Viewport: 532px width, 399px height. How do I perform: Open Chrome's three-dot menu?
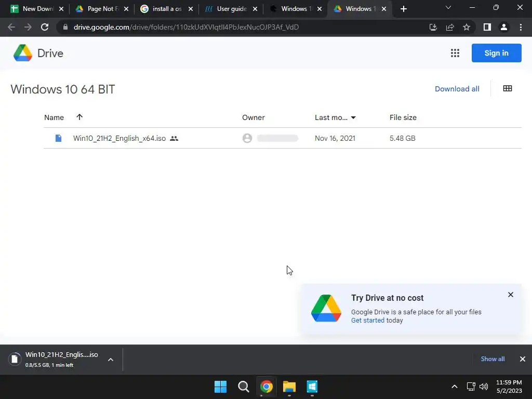(521, 27)
